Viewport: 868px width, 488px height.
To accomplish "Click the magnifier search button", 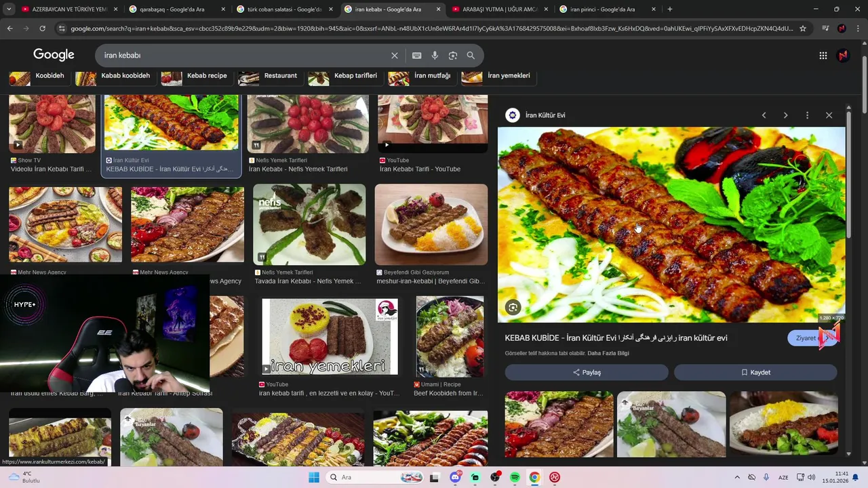I will click(x=471, y=56).
